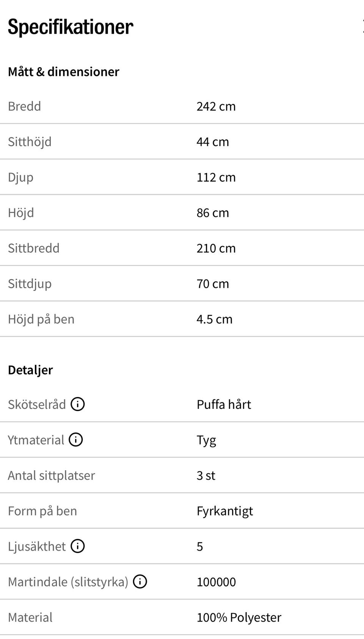This screenshot has height=639, width=364.
Task: Click the Djup 112 cm row
Action: point(182,177)
